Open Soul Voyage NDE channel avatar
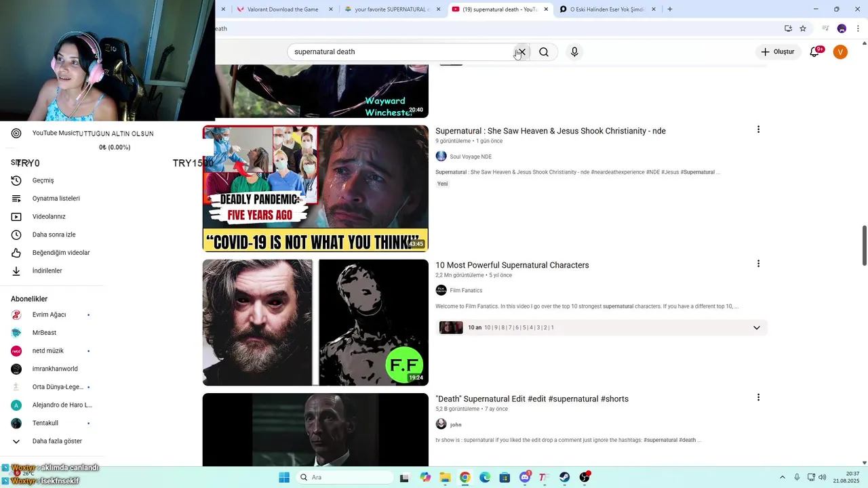 pos(441,157)
